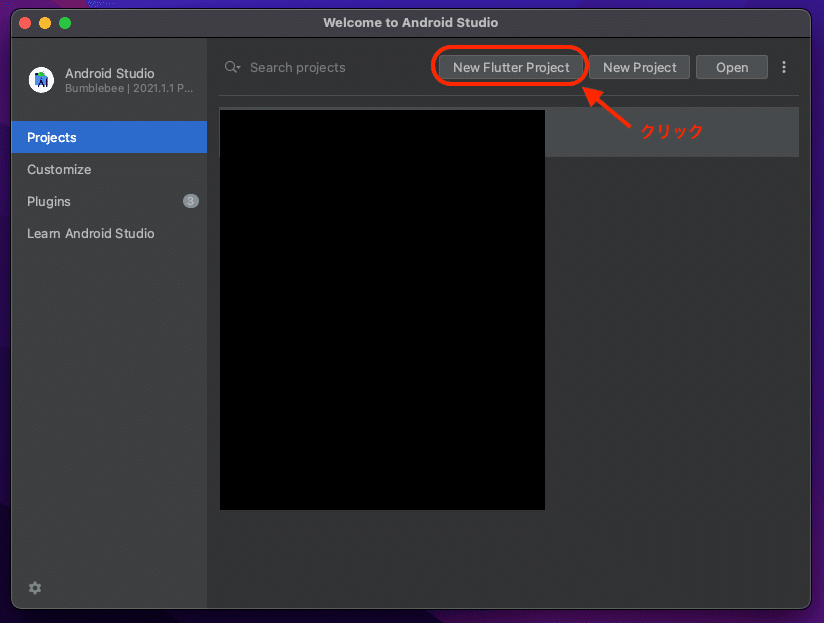
Task: Go to Learn Android Studio
Action: click(x=109, y=233)
